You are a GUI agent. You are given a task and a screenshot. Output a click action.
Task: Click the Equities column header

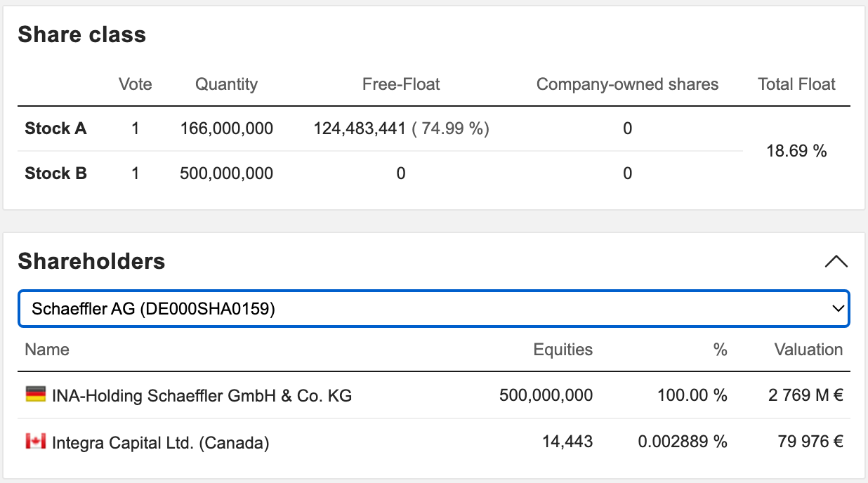563,350
